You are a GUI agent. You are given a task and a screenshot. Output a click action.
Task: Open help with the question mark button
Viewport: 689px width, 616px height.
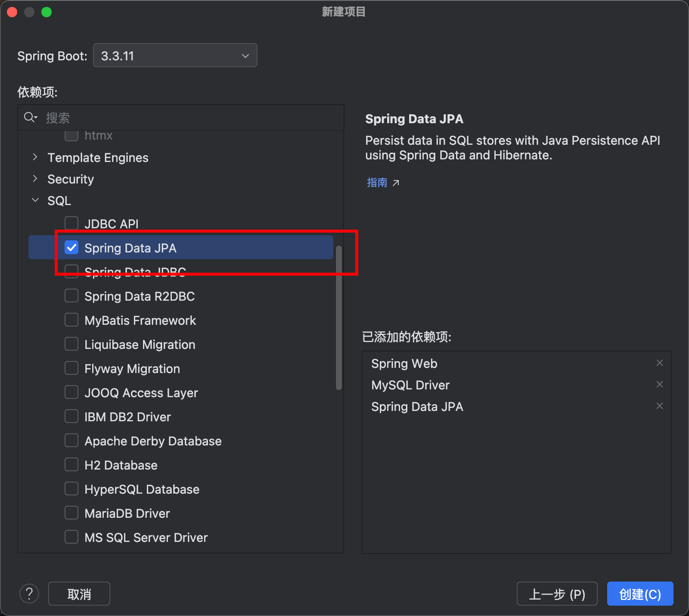click(29, 594)
